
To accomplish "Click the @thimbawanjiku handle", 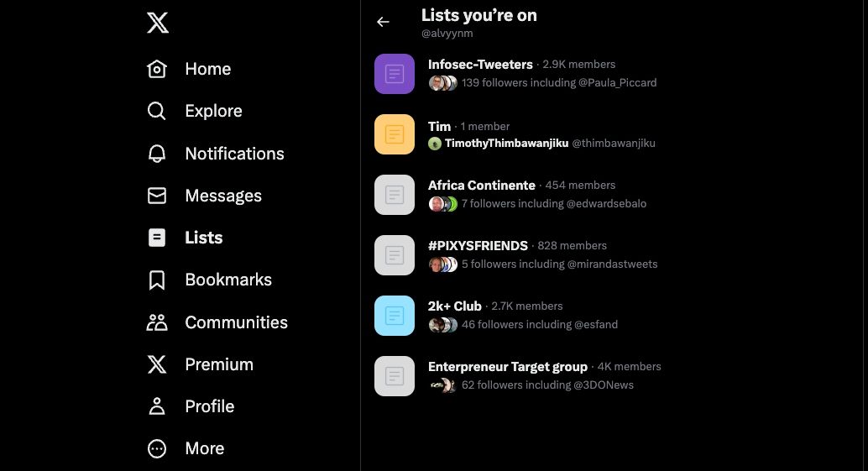I will pyautogui.click(x=614, y=144).
